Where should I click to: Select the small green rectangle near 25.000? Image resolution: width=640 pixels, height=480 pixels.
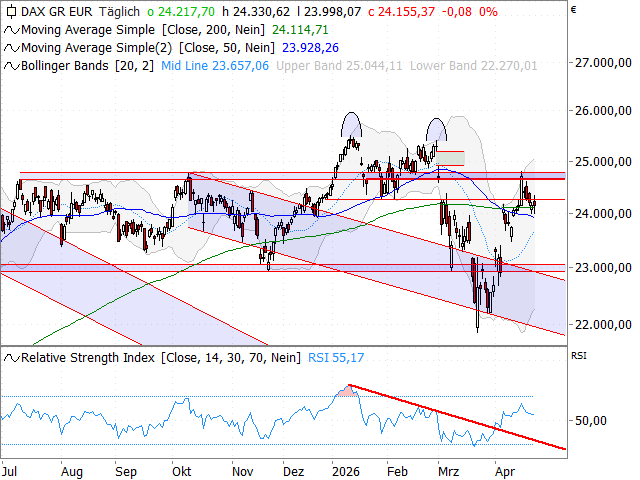pos(451,158)
